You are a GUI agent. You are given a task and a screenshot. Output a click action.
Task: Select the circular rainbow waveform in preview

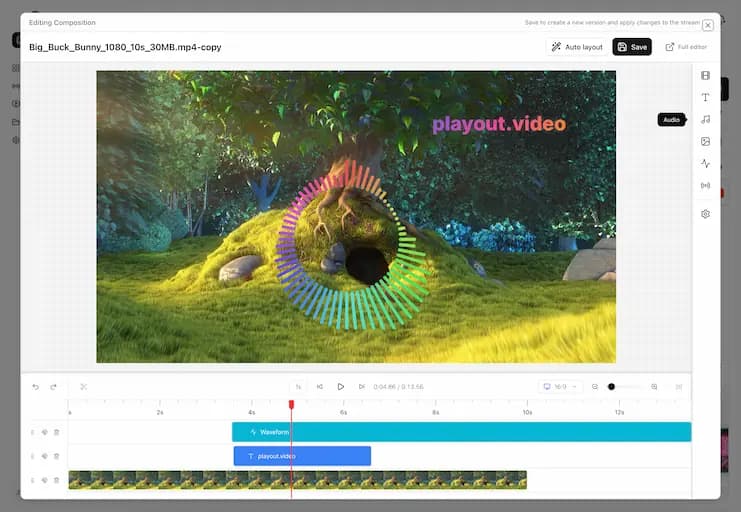353,244
